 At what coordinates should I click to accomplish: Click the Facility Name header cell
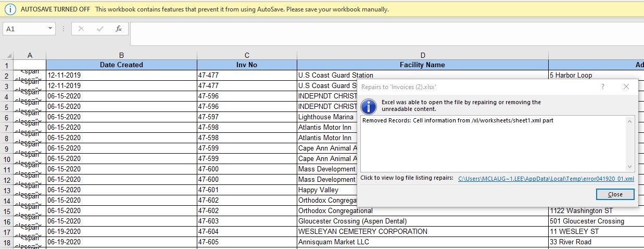(x=422, y=65)
